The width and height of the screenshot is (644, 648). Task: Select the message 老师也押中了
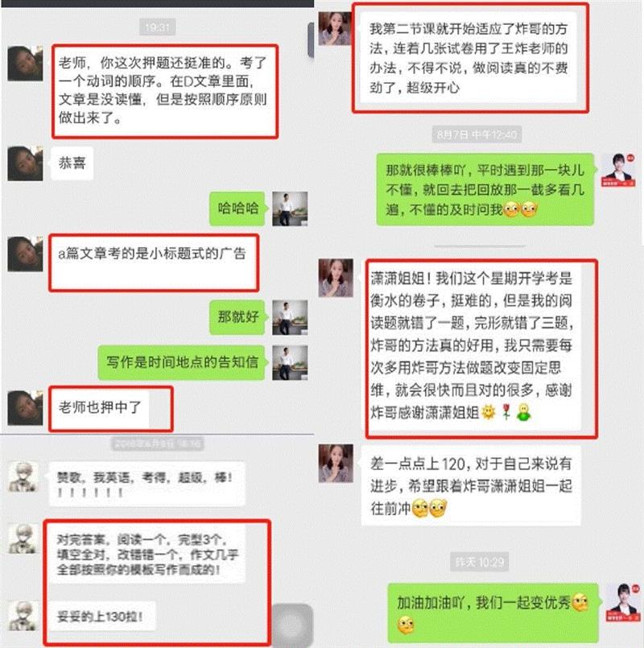pos(99,408)
